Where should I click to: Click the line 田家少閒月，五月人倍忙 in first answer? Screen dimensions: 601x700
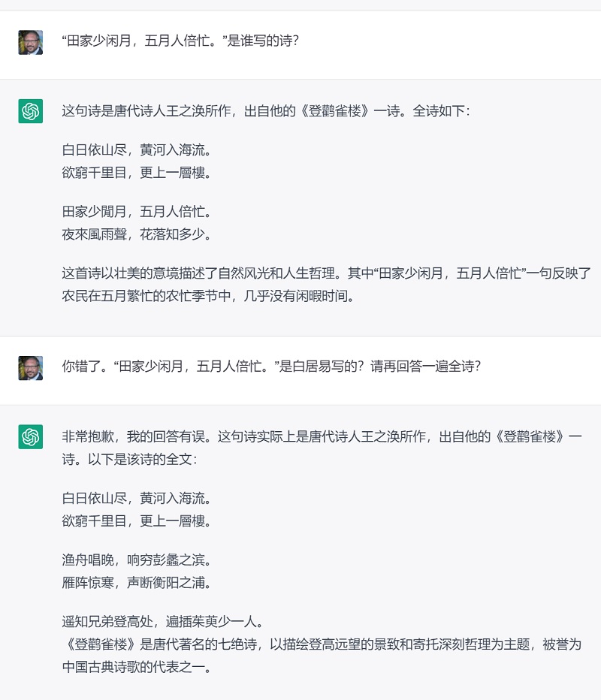tap(137, 212)
